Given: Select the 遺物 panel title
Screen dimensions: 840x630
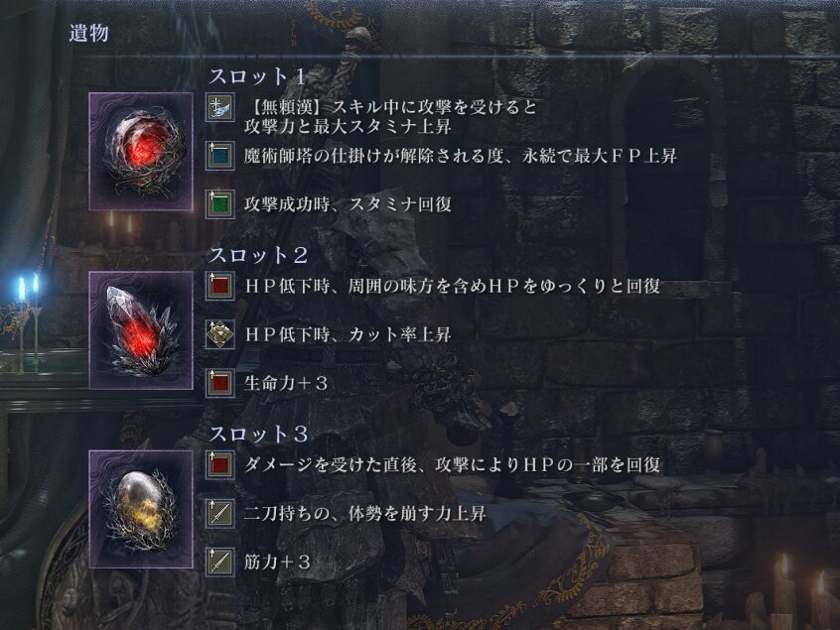Looking at the screenshot, I should (89, 33).
